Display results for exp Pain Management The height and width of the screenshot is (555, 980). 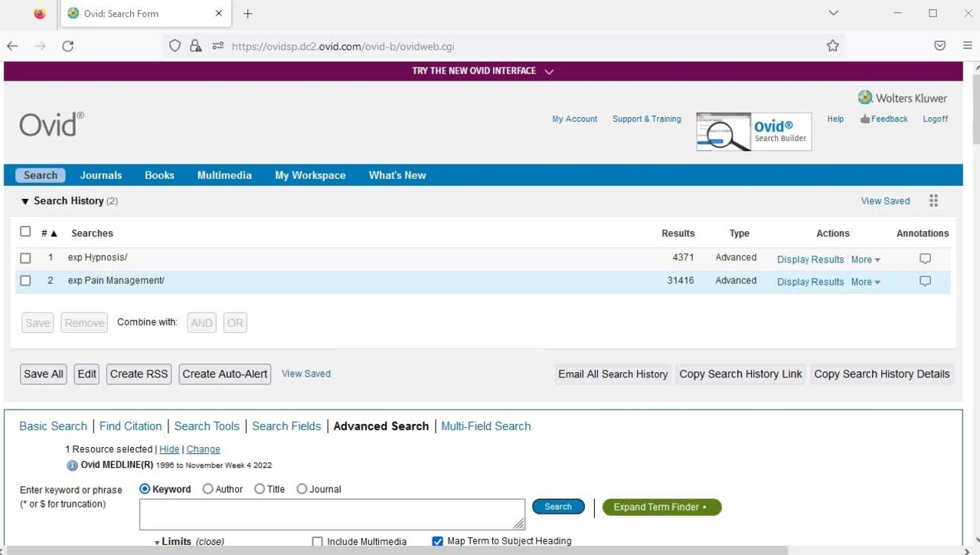pos(810,282)
